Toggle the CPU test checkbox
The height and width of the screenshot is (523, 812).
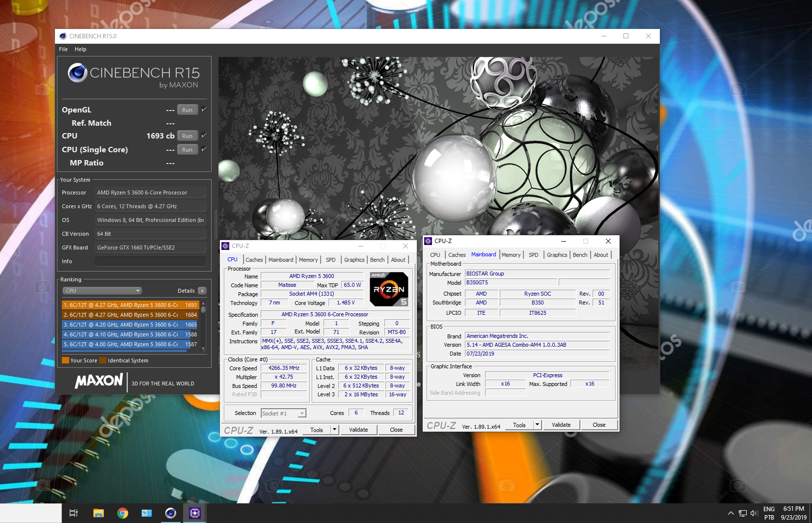tap(204, 135)
